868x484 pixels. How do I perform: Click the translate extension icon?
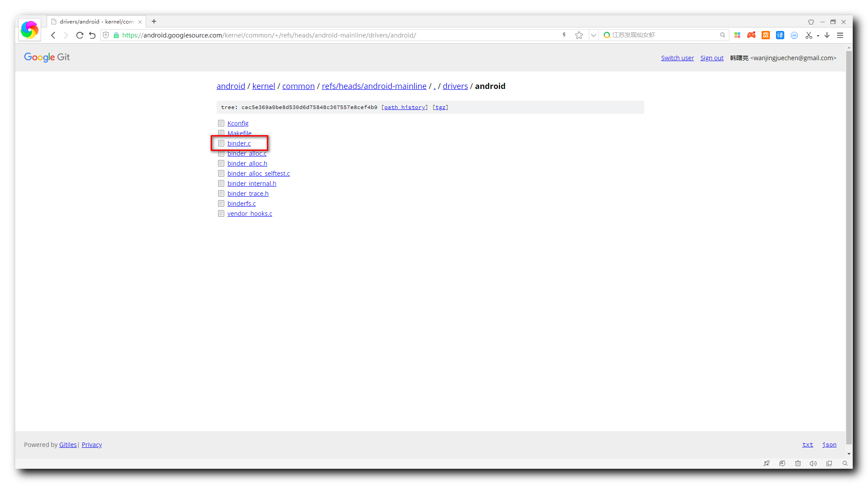780,35
